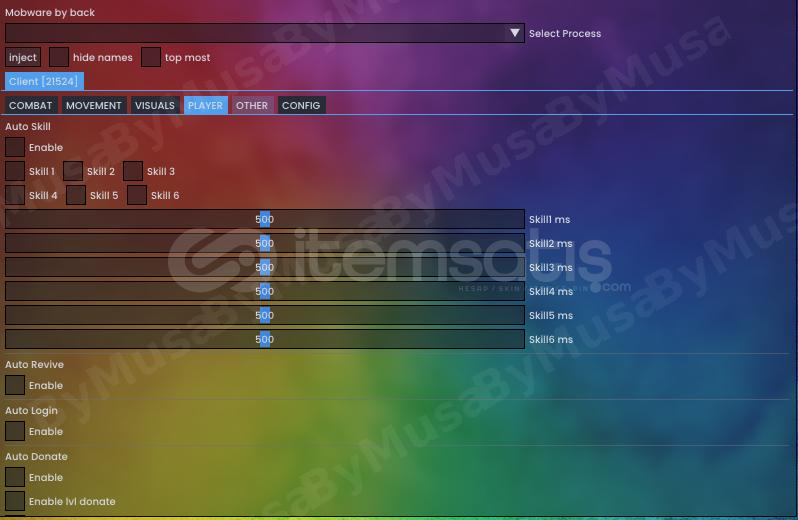
Task: Select the Client [21524] tab
Action: [44, 81]
